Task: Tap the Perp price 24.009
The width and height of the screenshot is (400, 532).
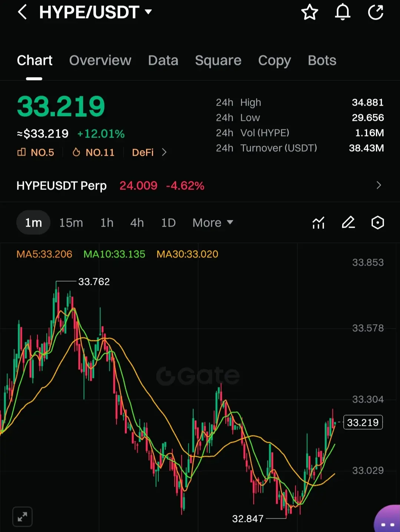Action: (138, 185)
